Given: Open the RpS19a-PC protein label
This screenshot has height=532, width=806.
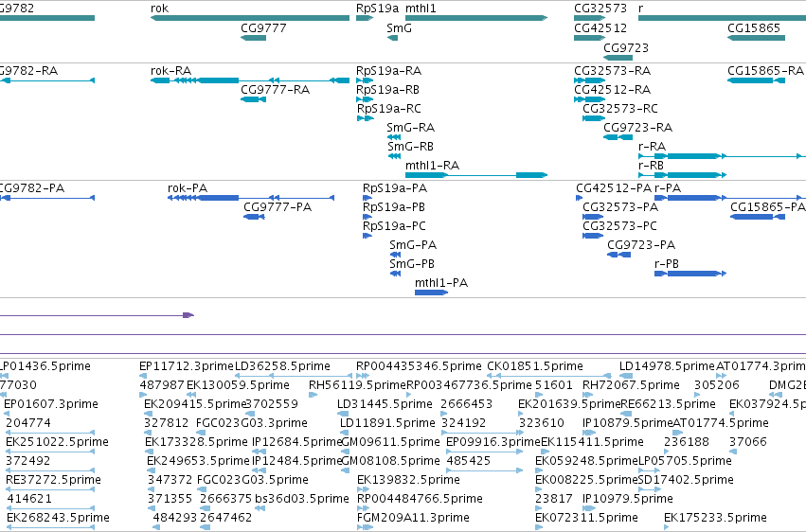Looking at the screenshot, I should 394,227.
